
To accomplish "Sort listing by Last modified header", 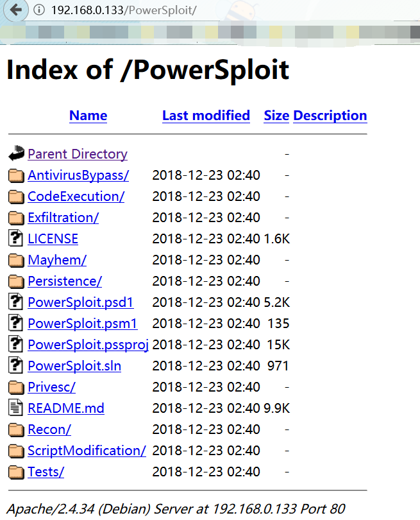I will (206, 116).
